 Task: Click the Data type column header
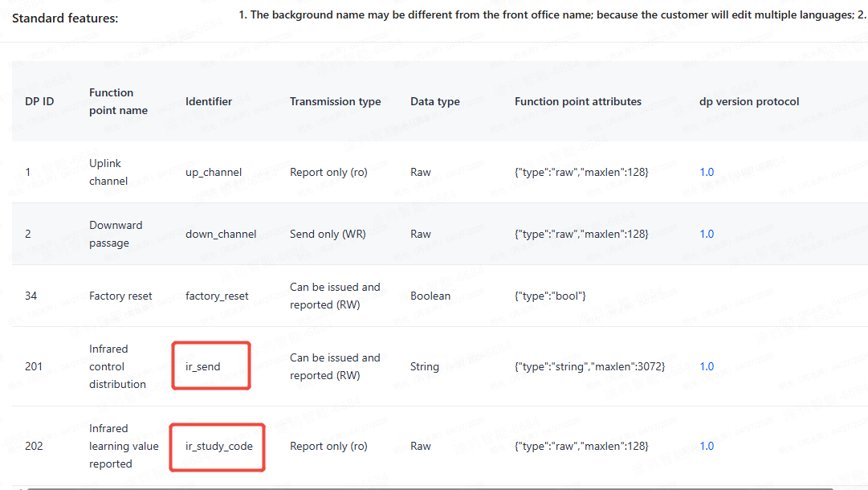pos(434,101)
